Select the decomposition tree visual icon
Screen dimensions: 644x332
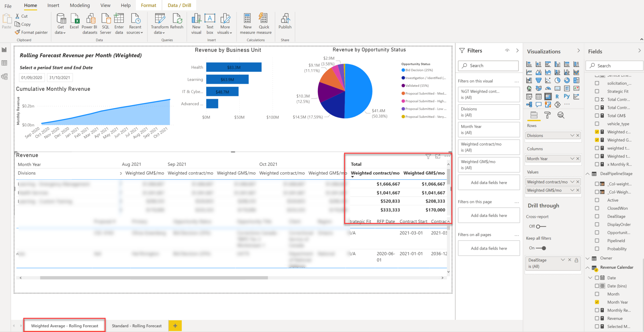(x=529, y=104)
